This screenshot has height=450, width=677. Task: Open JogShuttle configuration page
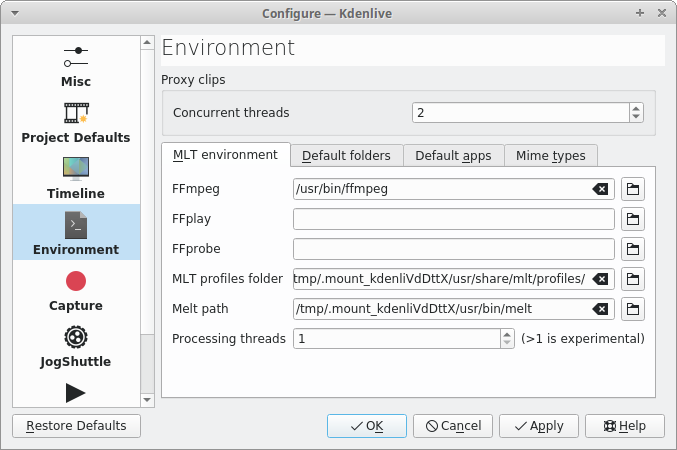click(76, 345)
